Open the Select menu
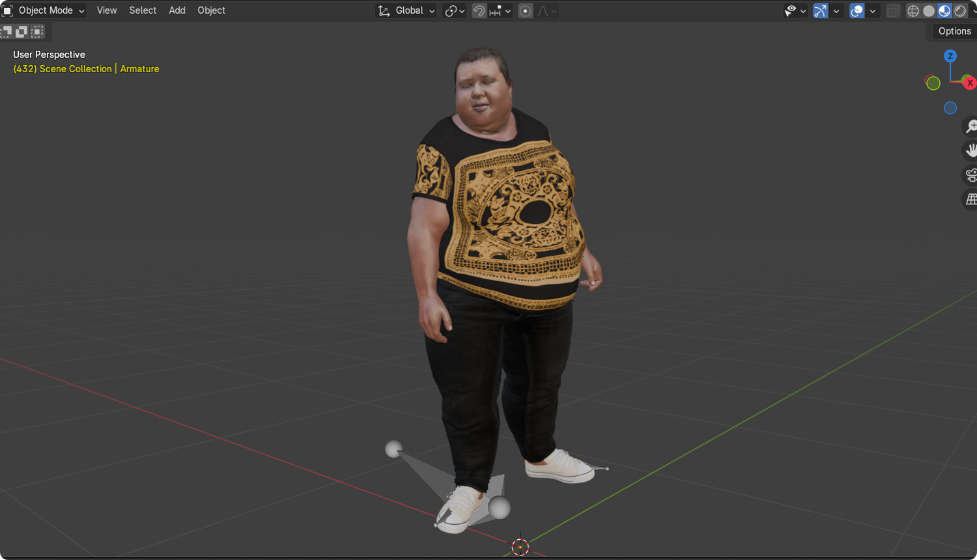Screen dimensions: 977x560 [x=143, y=10]
